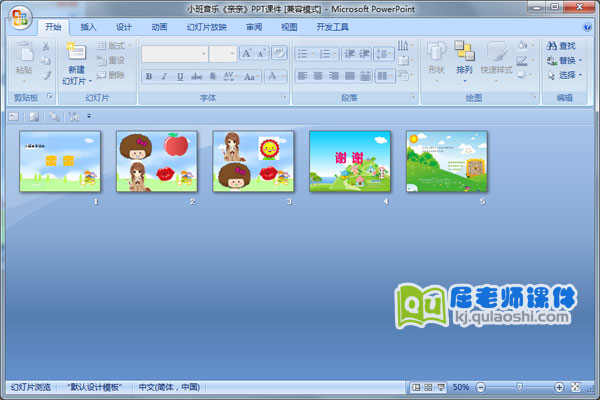Click the Text Direction icon
Viewport: 600px width, 400px height.
click(x=405, y=46)
